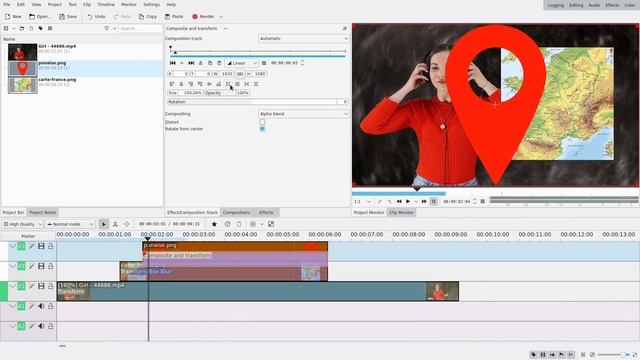This screenshot has height=360, width=640.
Task: Click the create folder icon in project bin
Action: (x=22, y=29)
